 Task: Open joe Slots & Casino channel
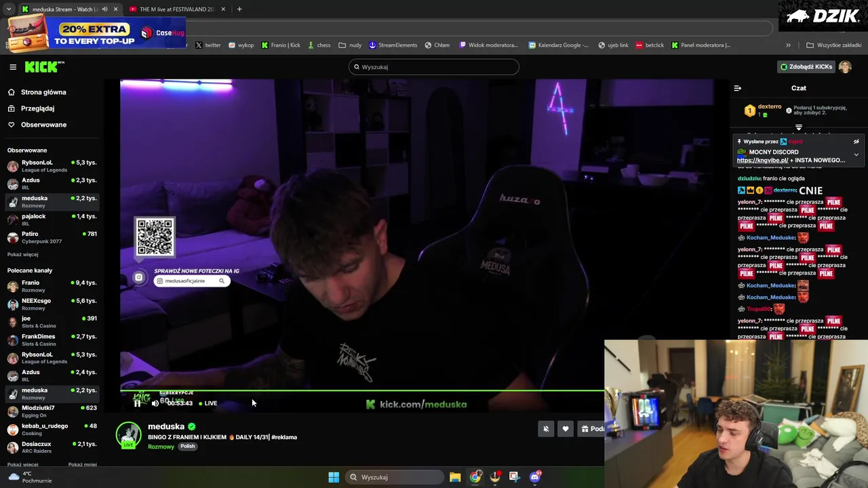pyautogui.click(x=52, y=322)
